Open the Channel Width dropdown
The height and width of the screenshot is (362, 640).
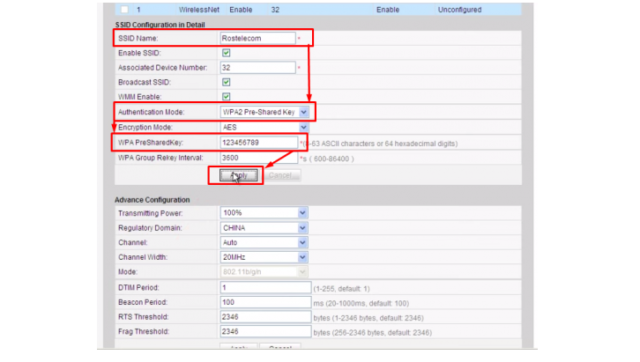point(264,257)
